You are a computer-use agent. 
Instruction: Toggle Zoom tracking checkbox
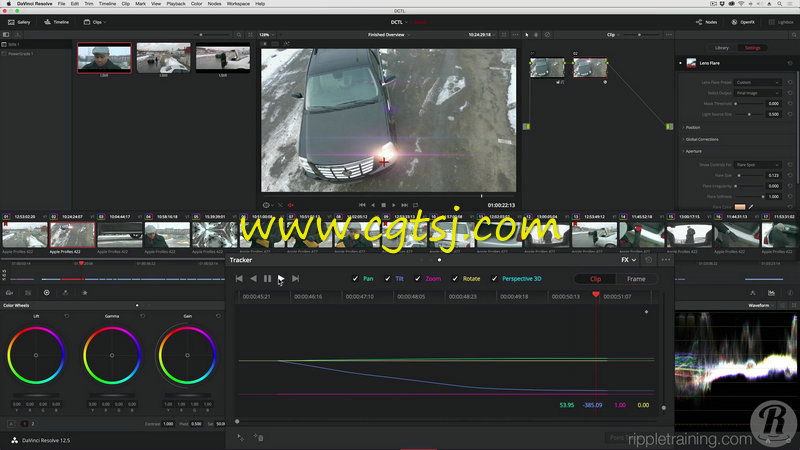point(417,279)
